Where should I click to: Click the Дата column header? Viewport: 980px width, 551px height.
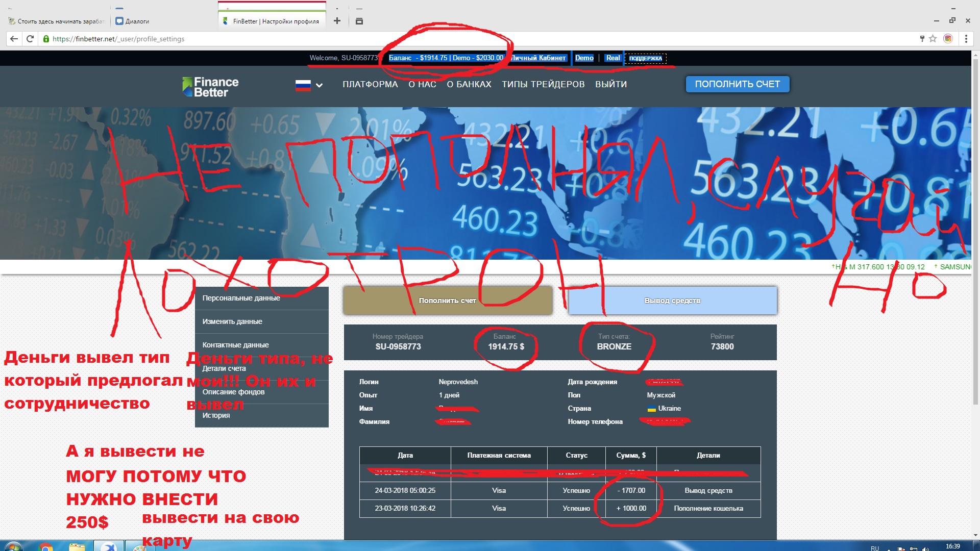[405, 456]
